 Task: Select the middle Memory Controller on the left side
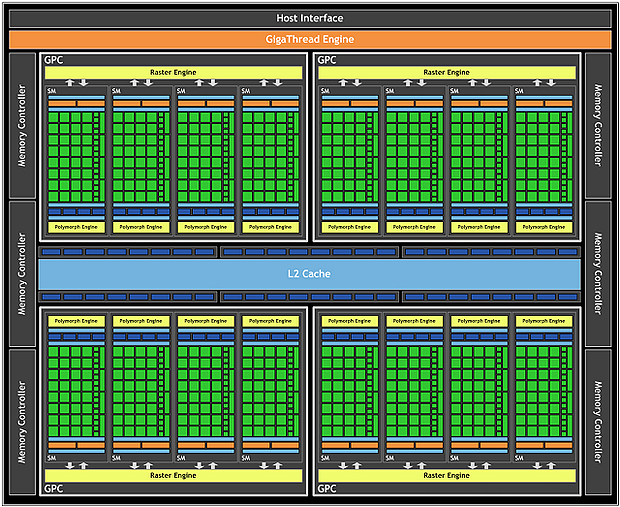[x=22, y=274]
